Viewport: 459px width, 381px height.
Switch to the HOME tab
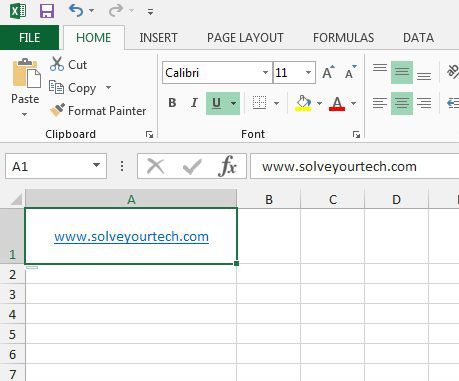[x=94, y=38]
